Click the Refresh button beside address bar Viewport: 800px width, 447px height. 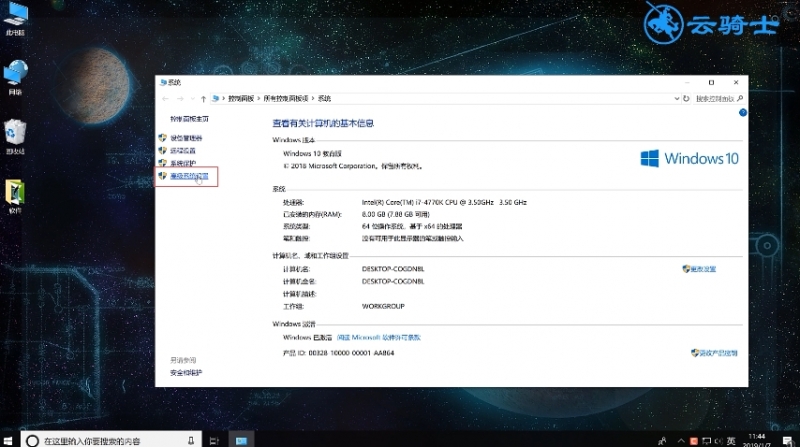point(686,98)
